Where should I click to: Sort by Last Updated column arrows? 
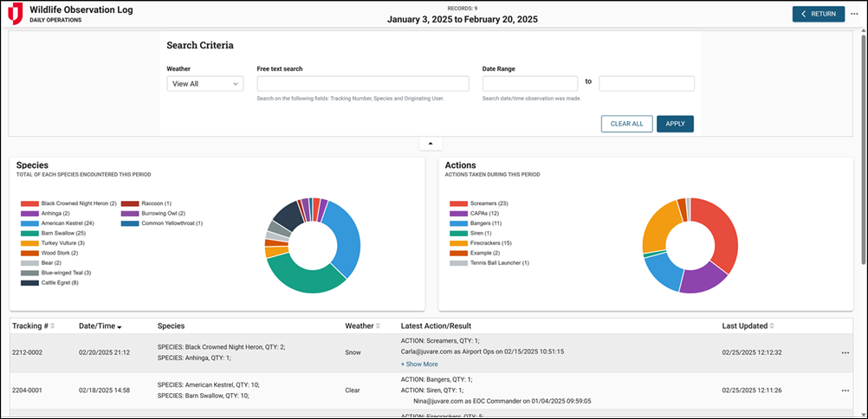pos(773,326)
